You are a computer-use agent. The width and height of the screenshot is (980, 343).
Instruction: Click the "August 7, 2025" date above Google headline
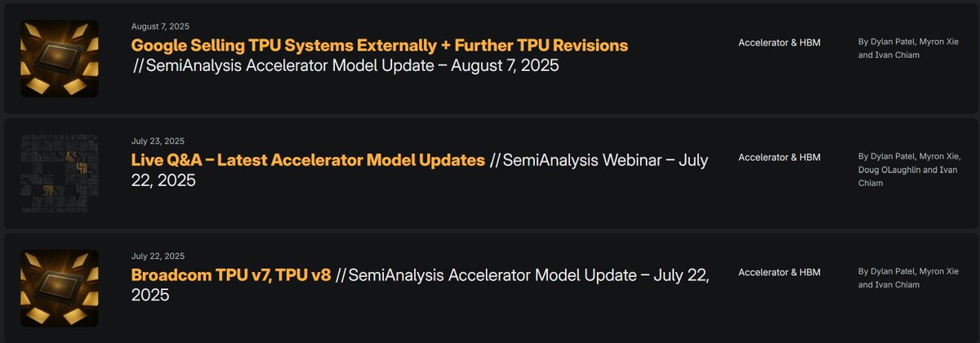[158, 26]
